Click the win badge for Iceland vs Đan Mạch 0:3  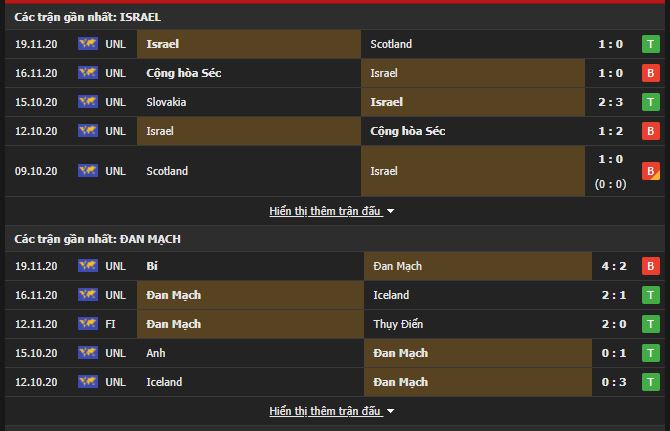[x=650, y=382]
